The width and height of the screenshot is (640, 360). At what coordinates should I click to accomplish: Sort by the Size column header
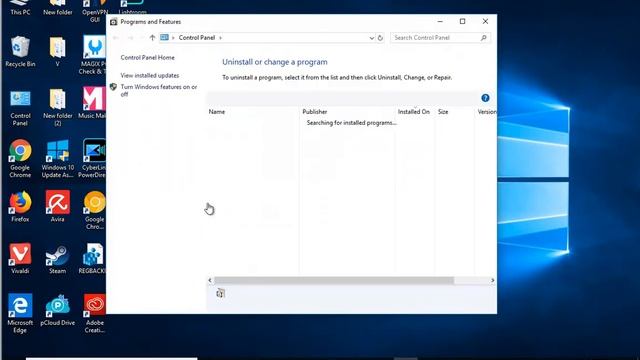coord(443,112)
